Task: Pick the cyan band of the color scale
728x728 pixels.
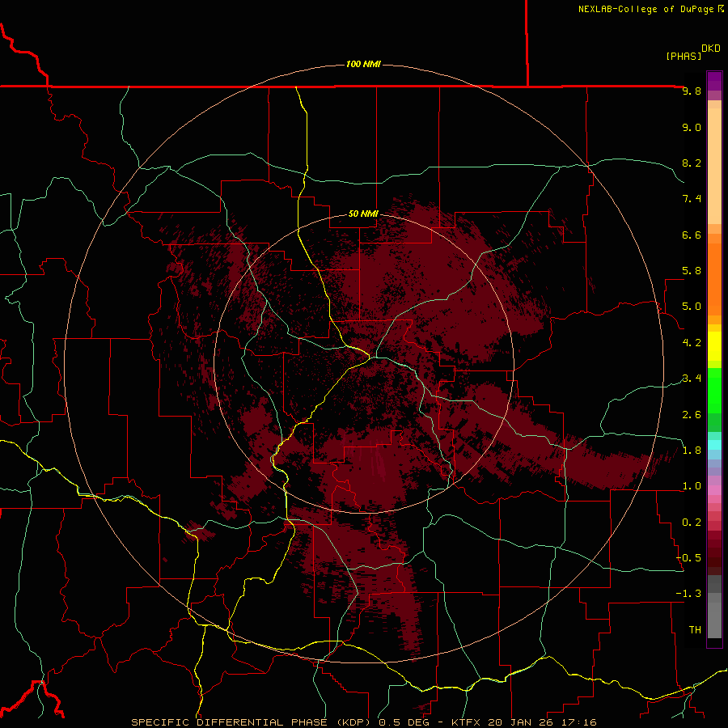Action: 714,445
